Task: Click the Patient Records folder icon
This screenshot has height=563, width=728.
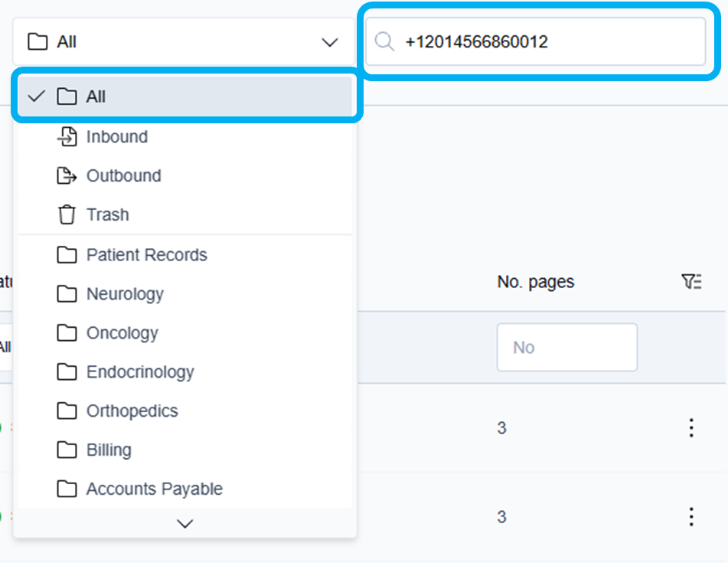Action: (x=67, y=255)
